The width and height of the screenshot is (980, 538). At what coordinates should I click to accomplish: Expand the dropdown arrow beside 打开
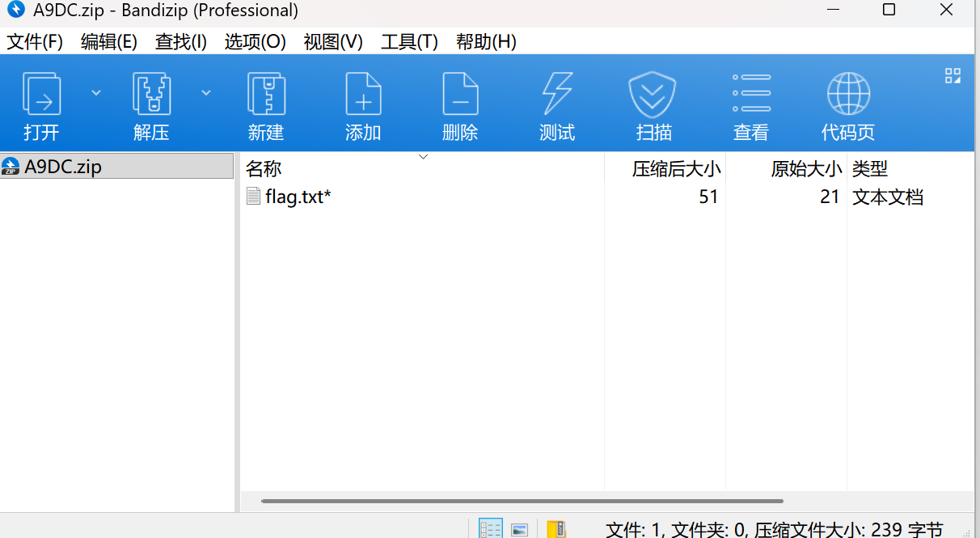click(96, 93)
